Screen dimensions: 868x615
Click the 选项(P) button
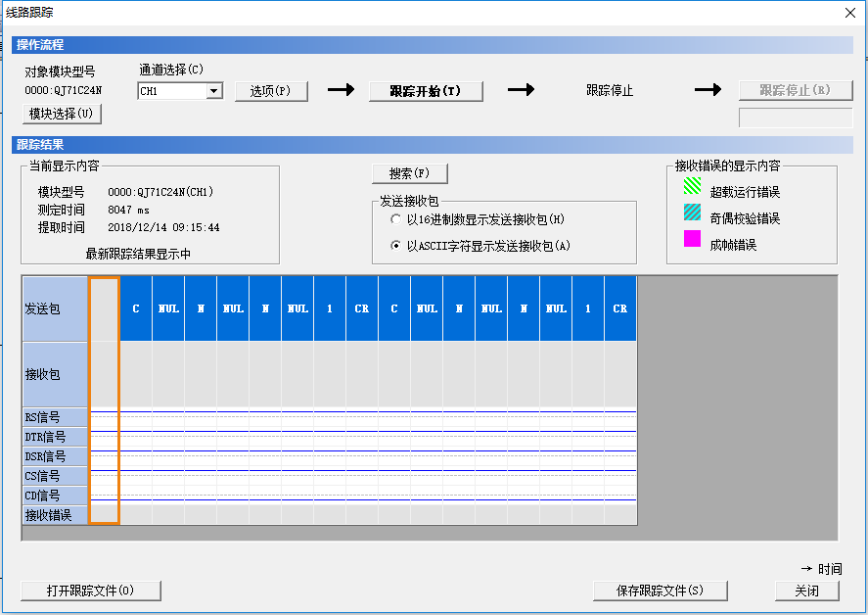pyautogui.click(x=270, y=91)
